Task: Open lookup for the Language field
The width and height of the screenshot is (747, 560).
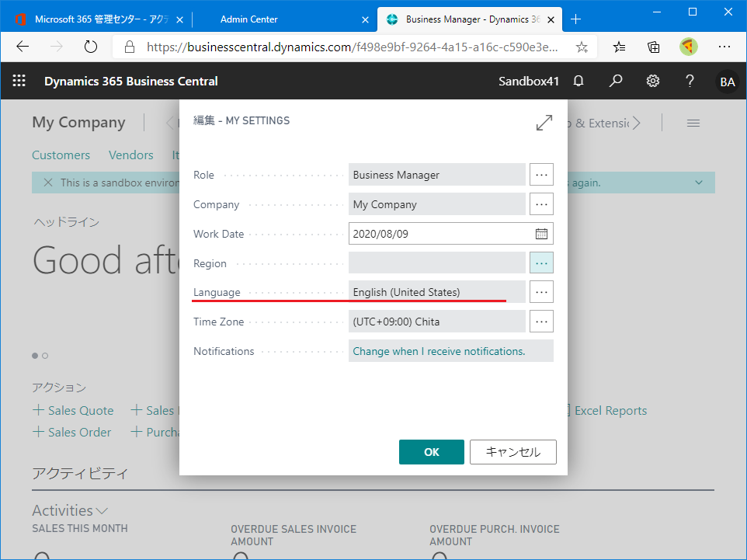Action: click(542, 292)
